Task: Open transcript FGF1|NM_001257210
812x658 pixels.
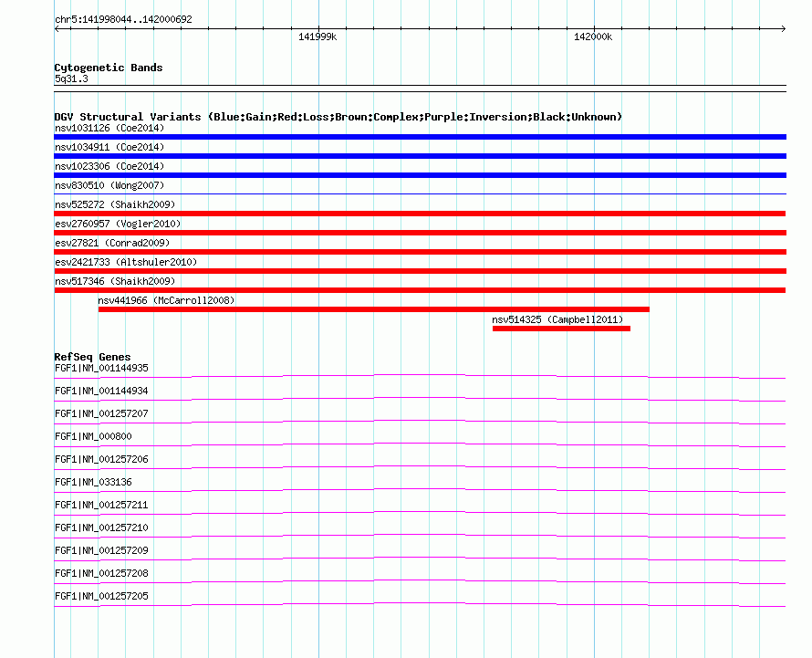Action: tap(101, 527)
